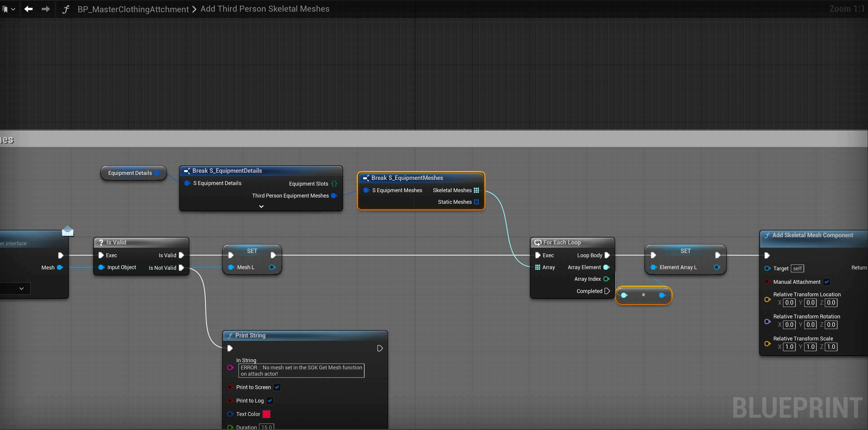Click the forward navigation arrow
This screenshot has height=430, width=868.
45,9
